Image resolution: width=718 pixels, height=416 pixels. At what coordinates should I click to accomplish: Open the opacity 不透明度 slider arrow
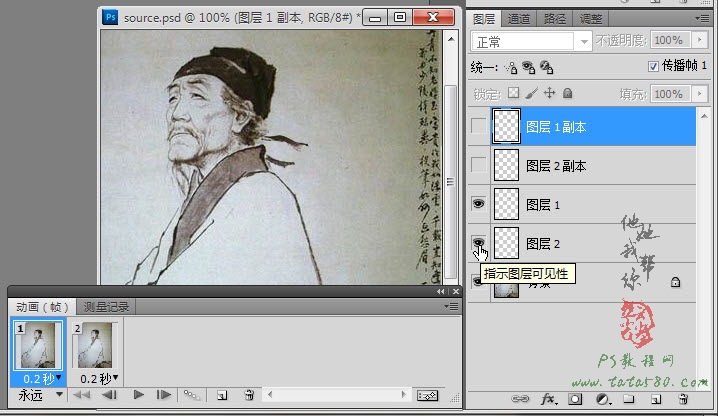699,40
